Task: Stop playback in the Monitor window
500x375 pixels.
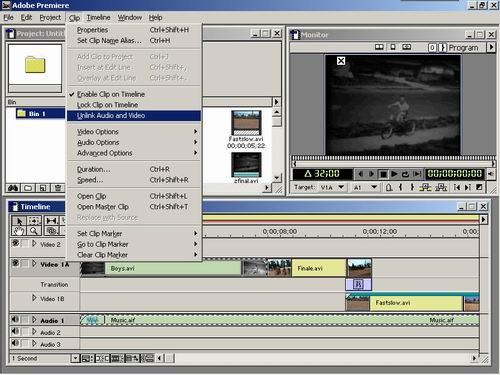Action: click(383, 174)
